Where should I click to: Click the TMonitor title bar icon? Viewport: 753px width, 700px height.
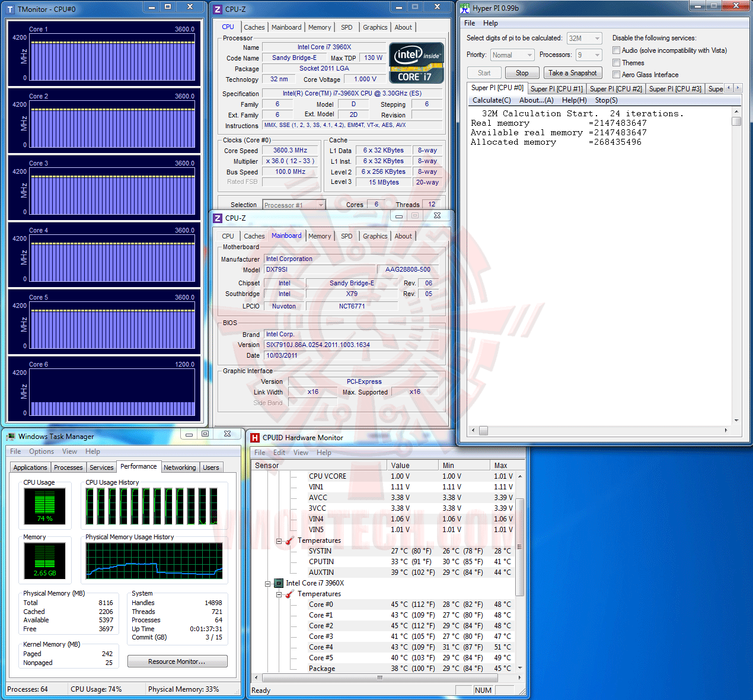click(10, 9)
